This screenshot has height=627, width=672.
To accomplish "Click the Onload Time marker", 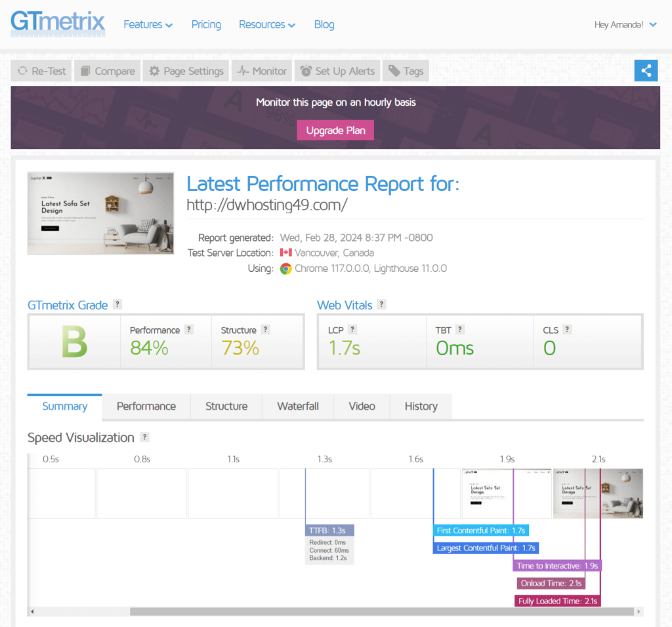I will coord(551,583).
